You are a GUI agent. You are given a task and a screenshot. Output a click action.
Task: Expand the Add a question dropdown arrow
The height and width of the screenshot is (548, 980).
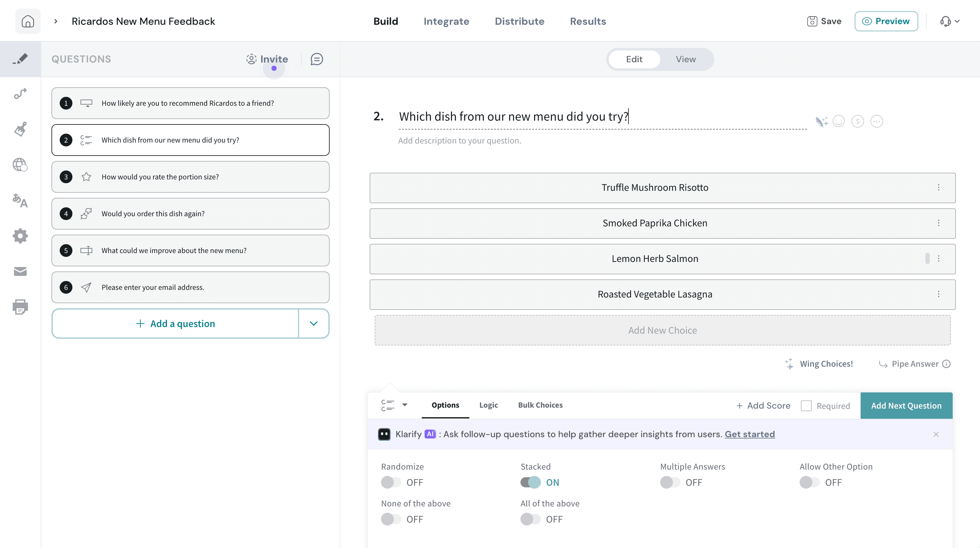[x=313, y=324]
